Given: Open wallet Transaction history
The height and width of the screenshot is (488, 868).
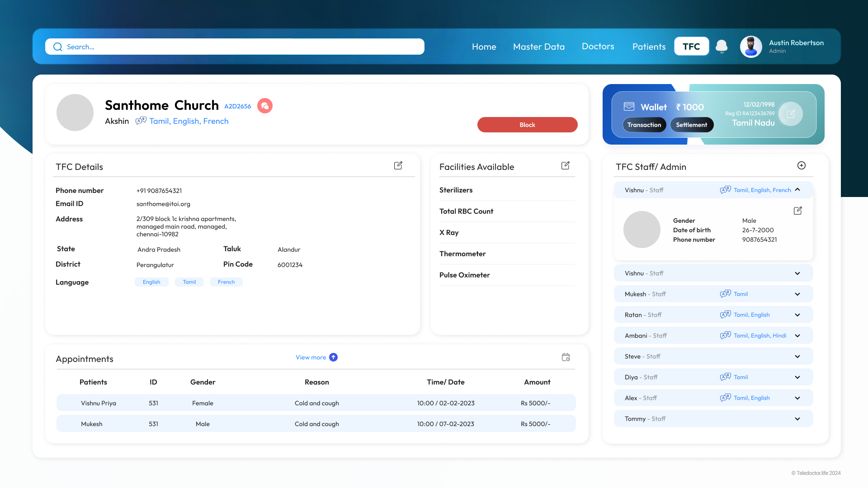Looking at the screenshot, I should coord(644,125).
